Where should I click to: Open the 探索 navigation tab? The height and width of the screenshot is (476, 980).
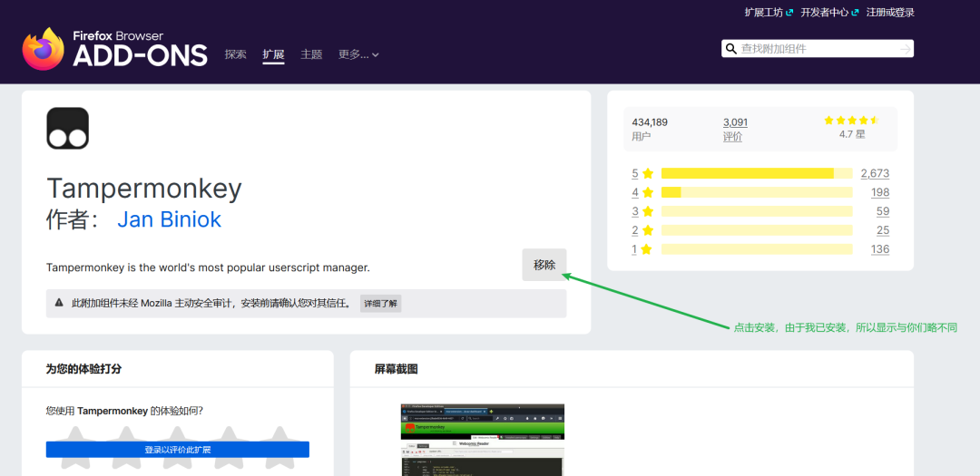[236, 54]
